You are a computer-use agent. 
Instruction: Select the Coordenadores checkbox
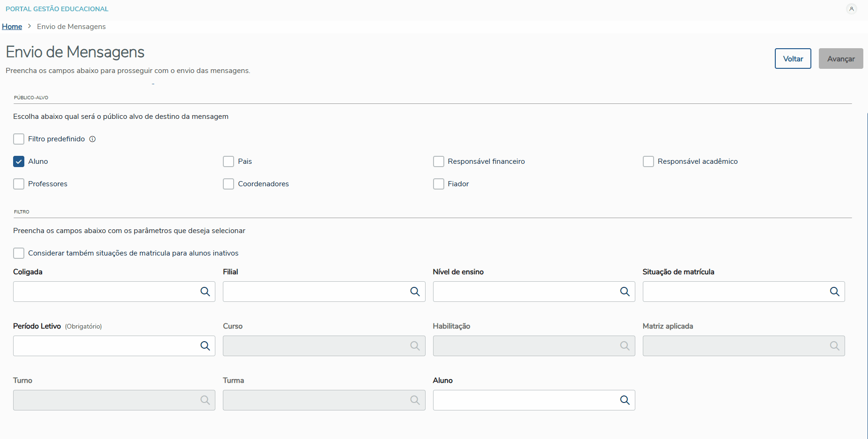click(228, 184)
